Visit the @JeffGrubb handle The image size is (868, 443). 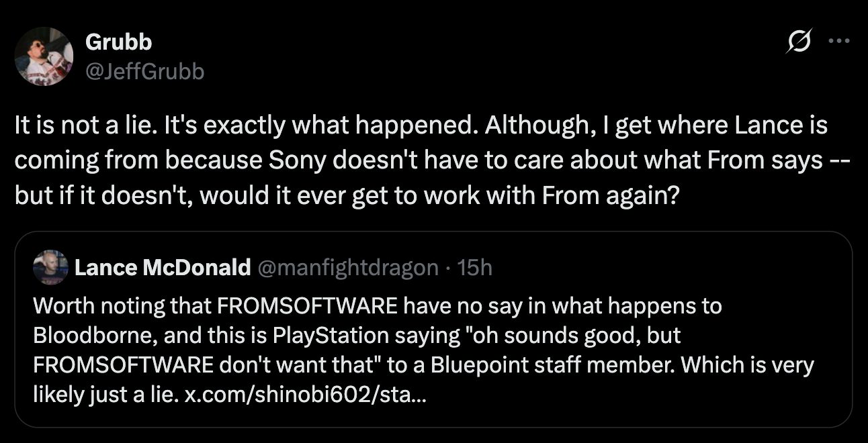pos(144,70)
